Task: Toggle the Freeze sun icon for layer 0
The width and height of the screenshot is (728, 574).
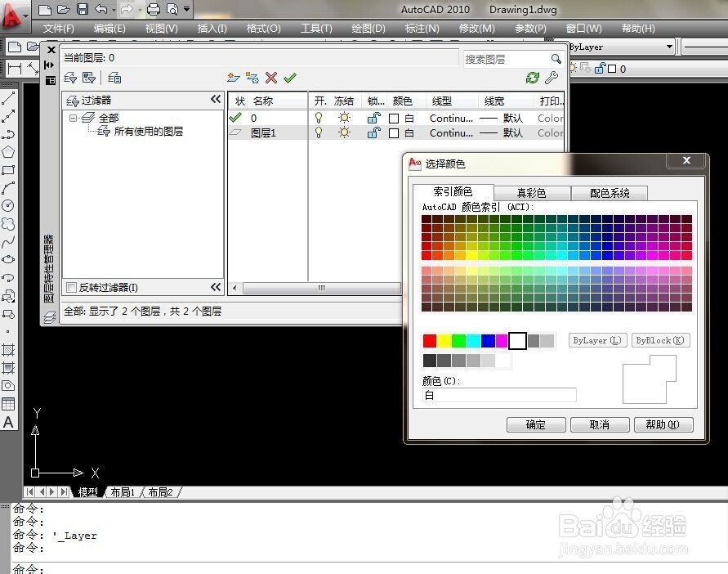Action: pos(344,118)
